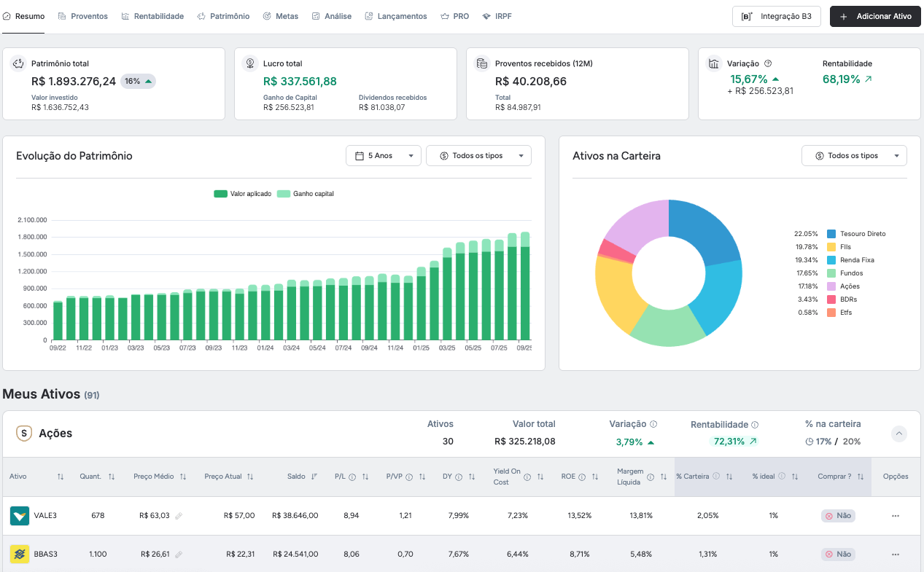Screen dimensions: 924x572
Task: Collapse the Ações section with chevron
Action: 899,434
